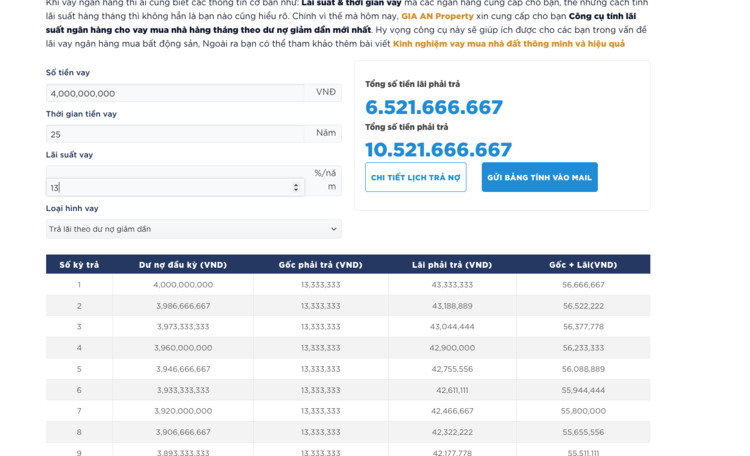Click the VNĐ unit label
The image size is (750, 456).
pyautogui.click(x=326, y=92)
